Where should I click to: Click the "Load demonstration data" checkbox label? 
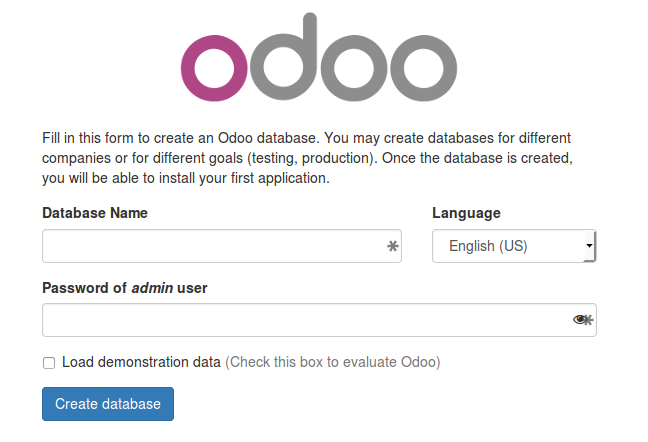141,362
